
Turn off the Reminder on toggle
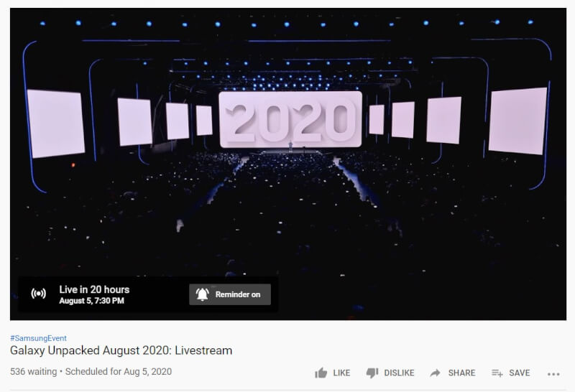pos(230,294)
